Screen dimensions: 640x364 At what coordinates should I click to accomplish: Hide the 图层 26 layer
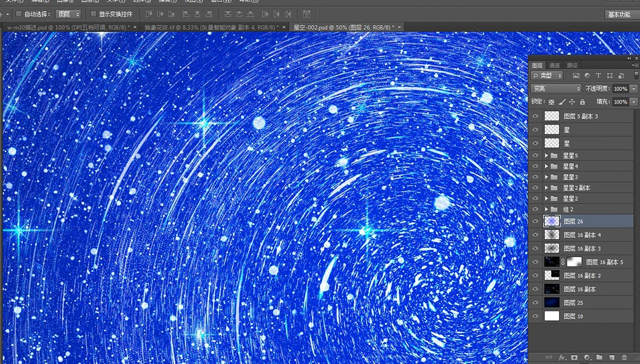(536, 221)
